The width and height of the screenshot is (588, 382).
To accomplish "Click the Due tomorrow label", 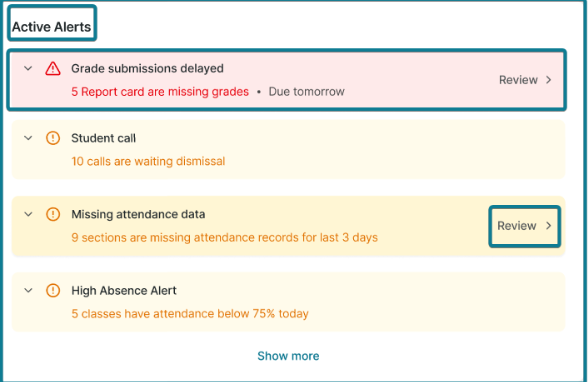I will pyautogui.click(x=306, y=92).
